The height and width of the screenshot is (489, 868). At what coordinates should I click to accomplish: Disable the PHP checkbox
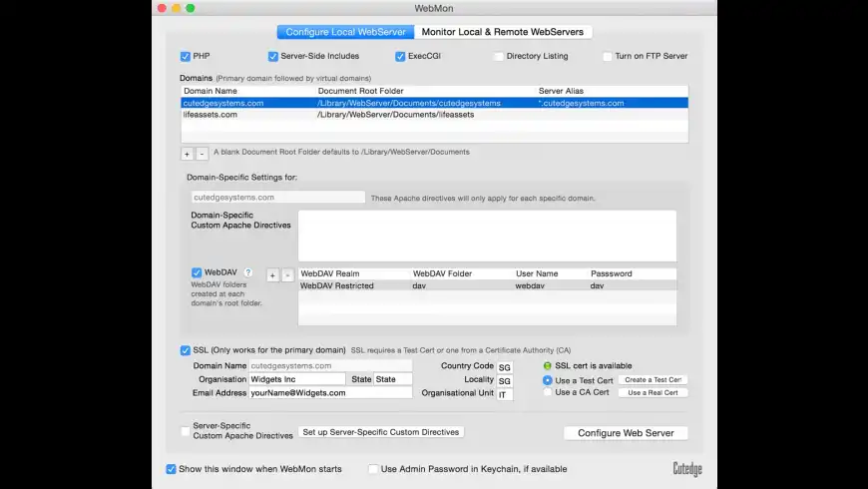click(186, 56)
